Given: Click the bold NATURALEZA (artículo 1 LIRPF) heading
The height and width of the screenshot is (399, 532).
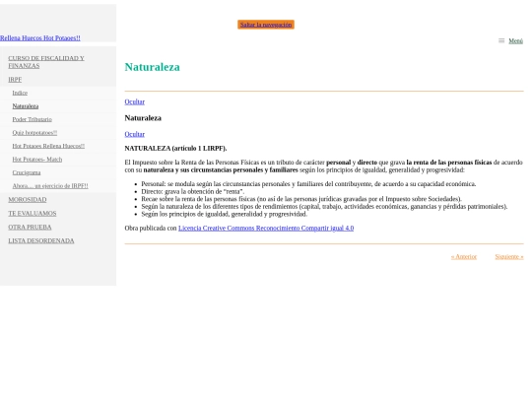Looking at the screenshot, I should tap(175, 148).
